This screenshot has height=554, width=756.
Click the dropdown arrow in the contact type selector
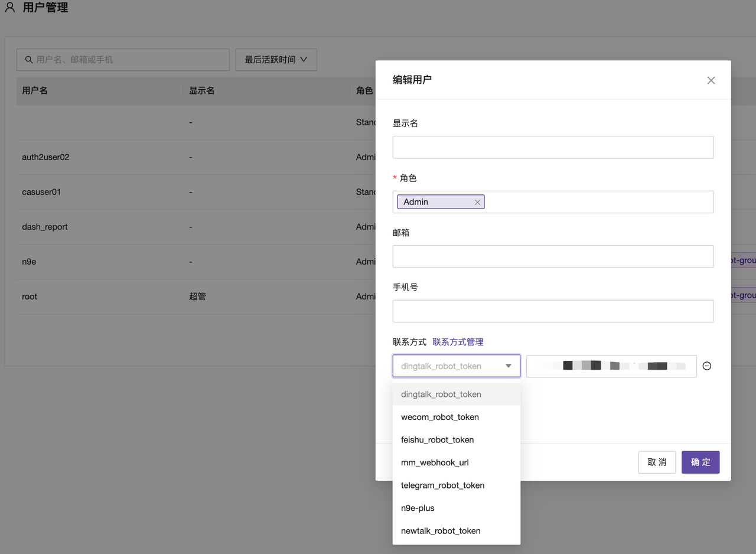tap(509, 366)
